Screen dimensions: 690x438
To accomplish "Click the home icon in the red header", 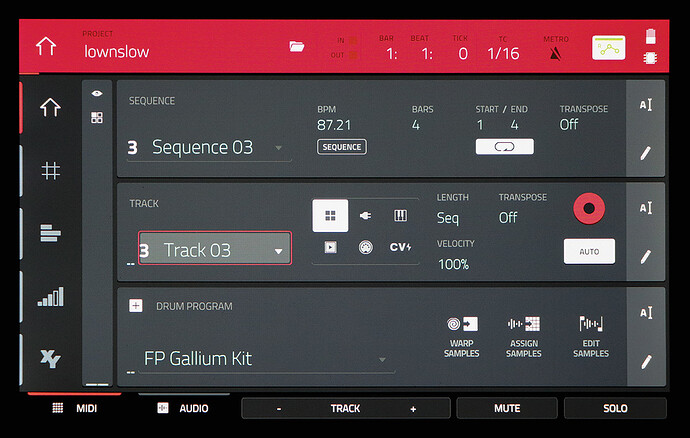I will pyautogui.click(x=46, y=47).
